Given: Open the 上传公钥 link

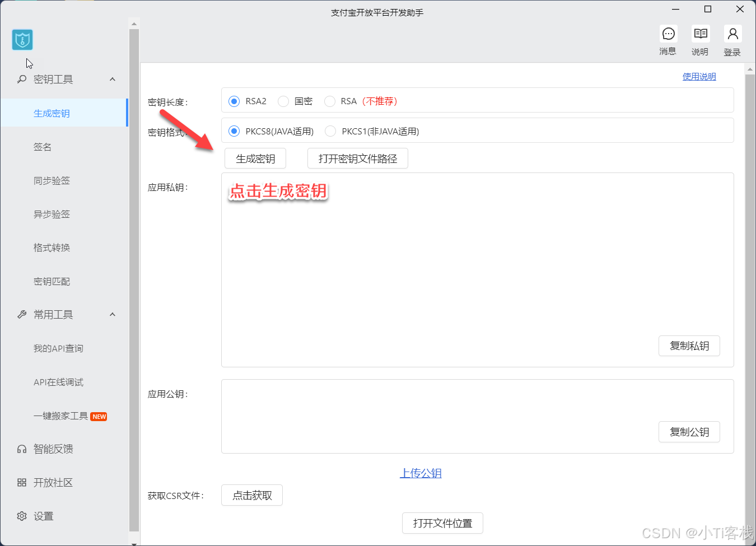Looking at the screenshot, I should click(x=421, y=473).
